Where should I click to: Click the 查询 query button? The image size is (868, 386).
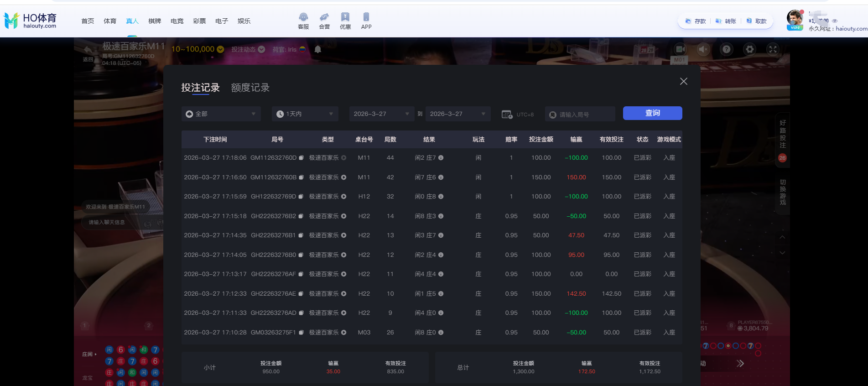tap(652, 113)
